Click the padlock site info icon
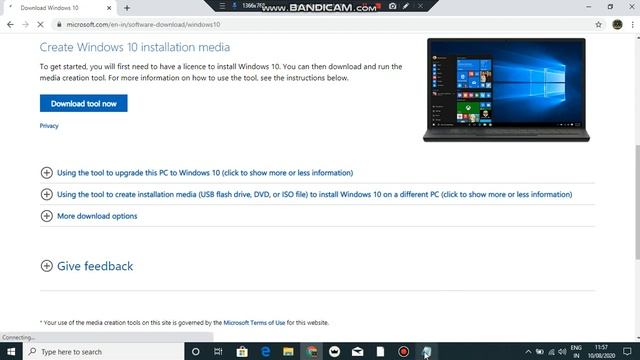 coord(59,24)
